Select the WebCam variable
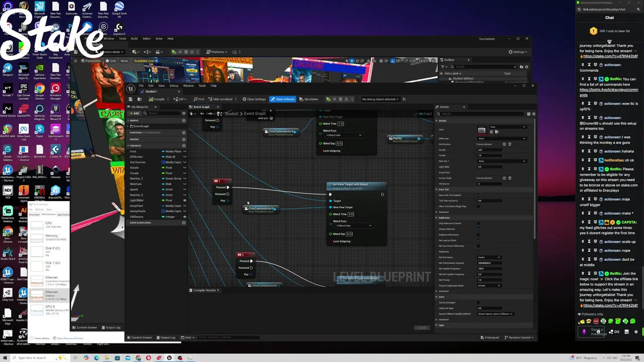 tap(136, 184)
